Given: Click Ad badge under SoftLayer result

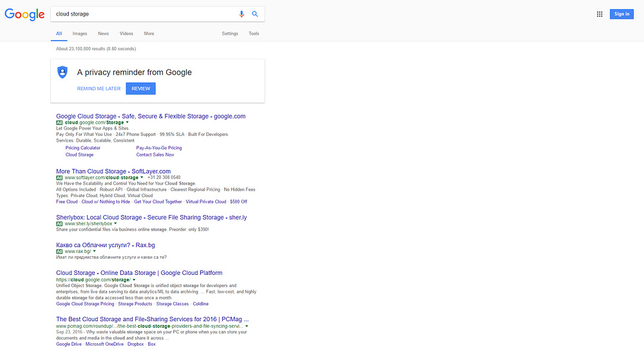Looking at the screenshot, I should click(x=59, y=178).
